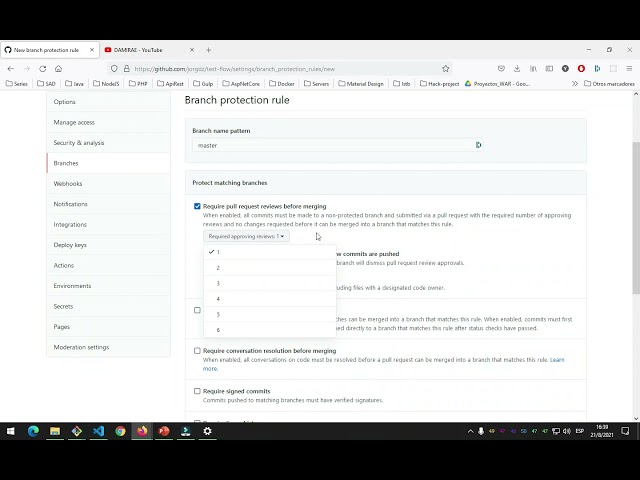Click the browser forward arrow
This screenshot has width=640, height=480.
coord(27,69)
